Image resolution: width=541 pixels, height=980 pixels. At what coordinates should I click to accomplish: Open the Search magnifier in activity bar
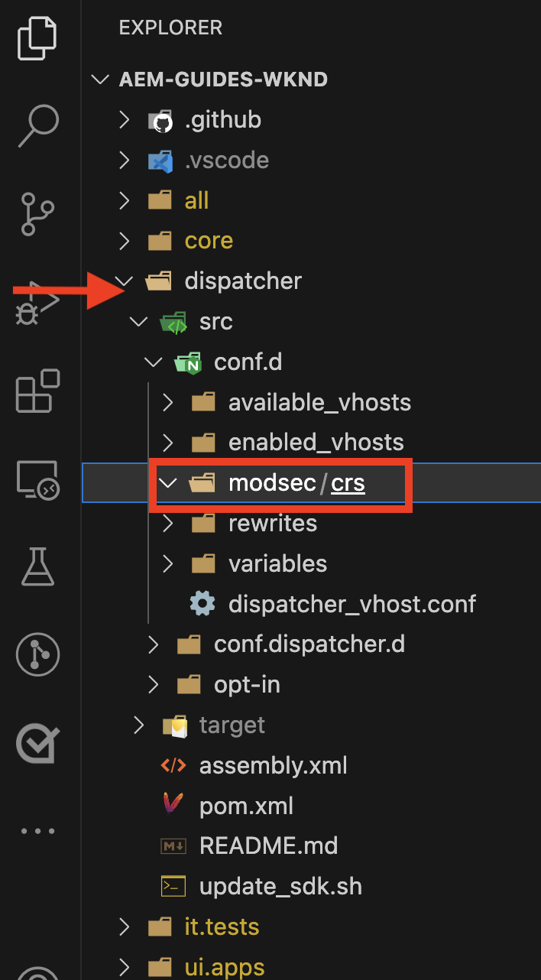pyautogui.click(x=37, y=124)
